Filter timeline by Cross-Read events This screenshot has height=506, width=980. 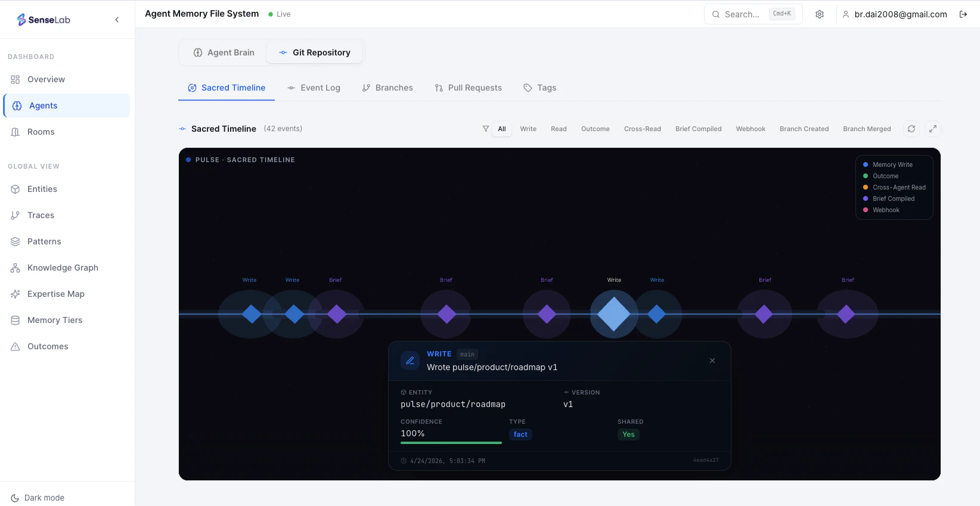(643, 129)
